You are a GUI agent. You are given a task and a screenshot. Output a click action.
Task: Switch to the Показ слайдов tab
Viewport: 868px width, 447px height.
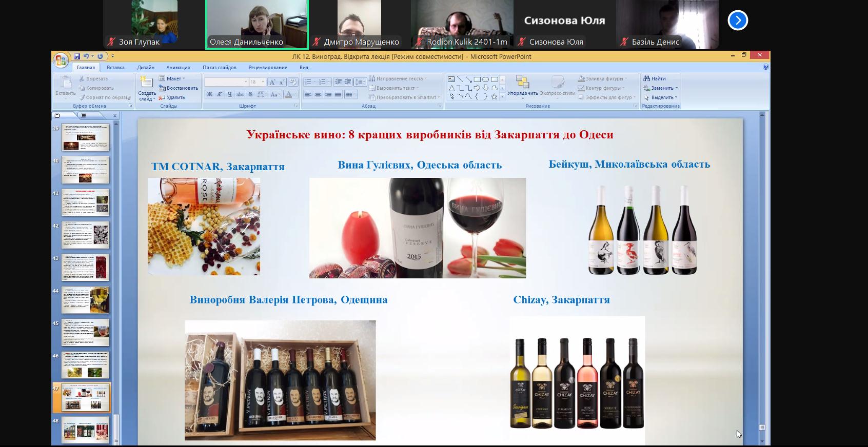220,68
